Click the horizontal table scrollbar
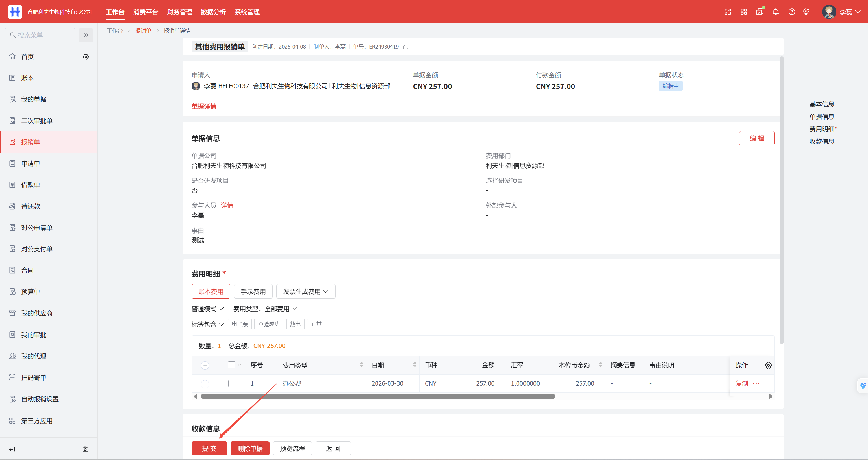 tap(377, 397)
